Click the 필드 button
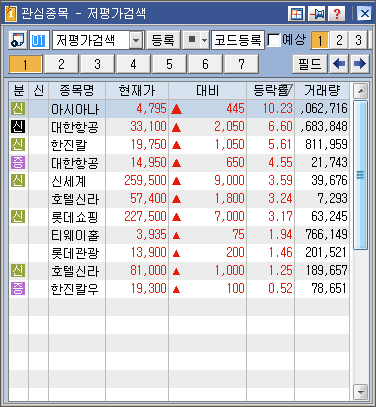 tap(310, 64)
